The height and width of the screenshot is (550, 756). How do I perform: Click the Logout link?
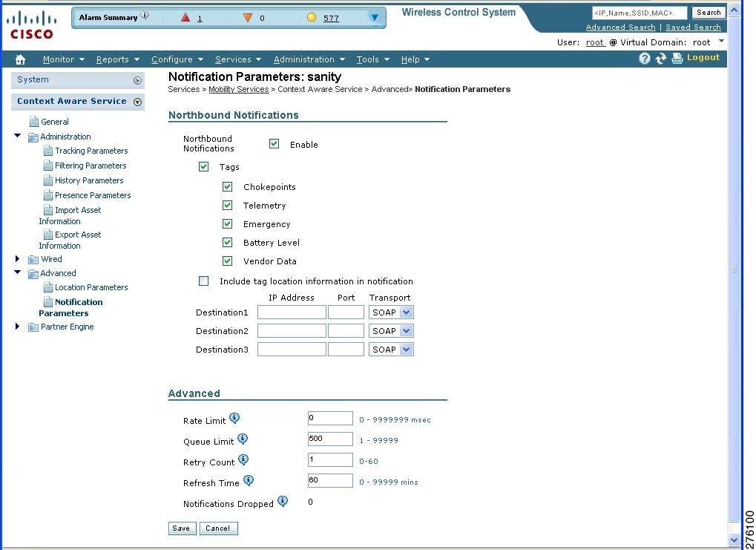(703, 57)
